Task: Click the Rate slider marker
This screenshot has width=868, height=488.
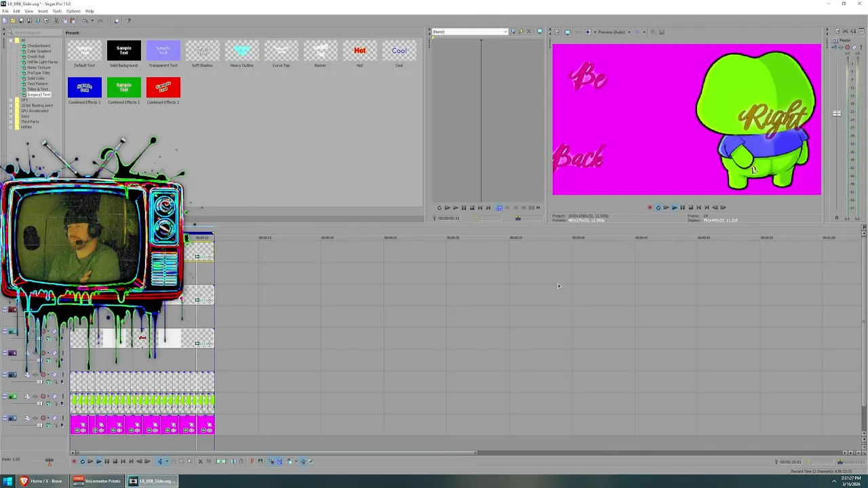Action: tap(50, 464)
